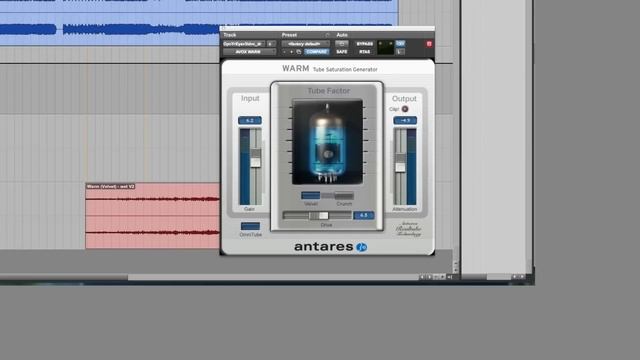Click the scroll right arrow beside scroll left

(429, 277)
